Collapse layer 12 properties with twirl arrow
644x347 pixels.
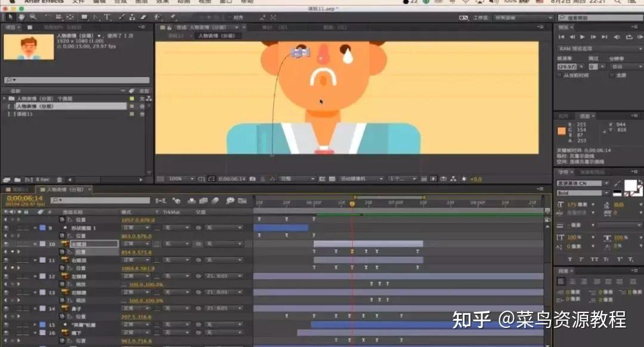pos(35,276)
